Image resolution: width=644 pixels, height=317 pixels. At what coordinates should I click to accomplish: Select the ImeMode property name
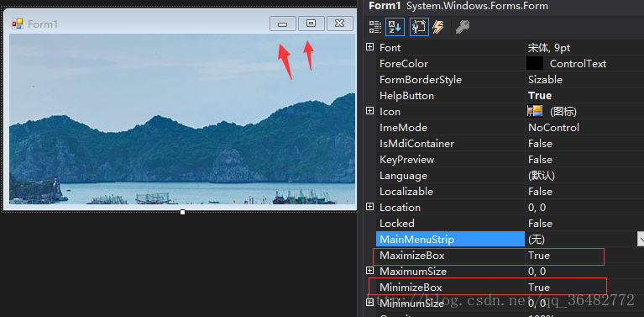[403, 128]
